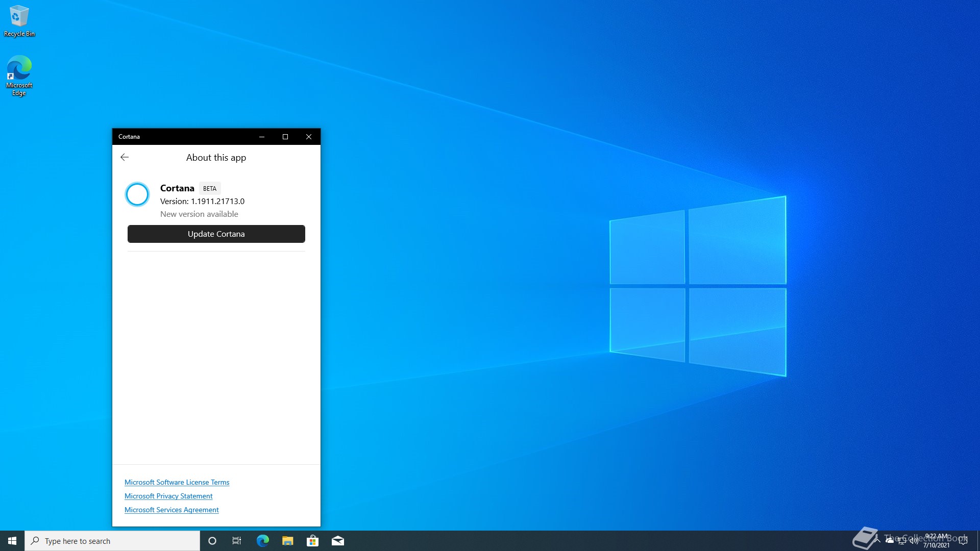Image resolution: width=980 pixels, height=551 pixels.
Task: Open network status from the system tray
Action: (902, 541)
